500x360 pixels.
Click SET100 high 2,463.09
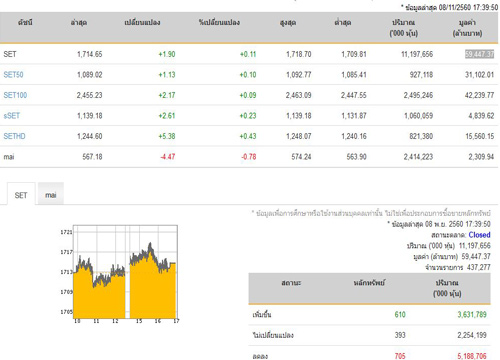coord(298,95)
